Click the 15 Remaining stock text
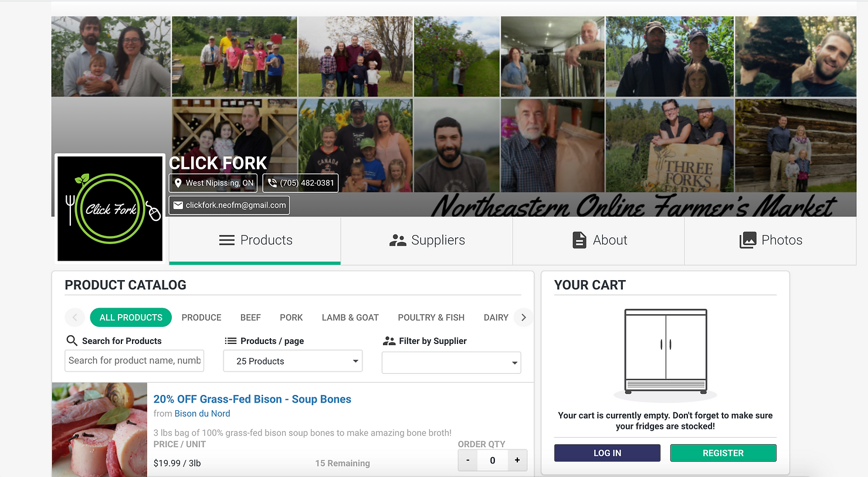 pos(343,463)
